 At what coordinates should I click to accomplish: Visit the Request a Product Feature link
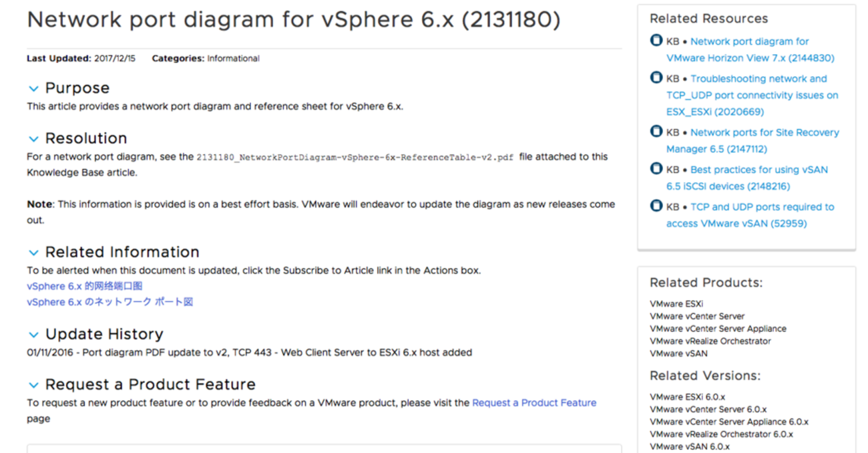pyautogui.click(x=534, y=403)
